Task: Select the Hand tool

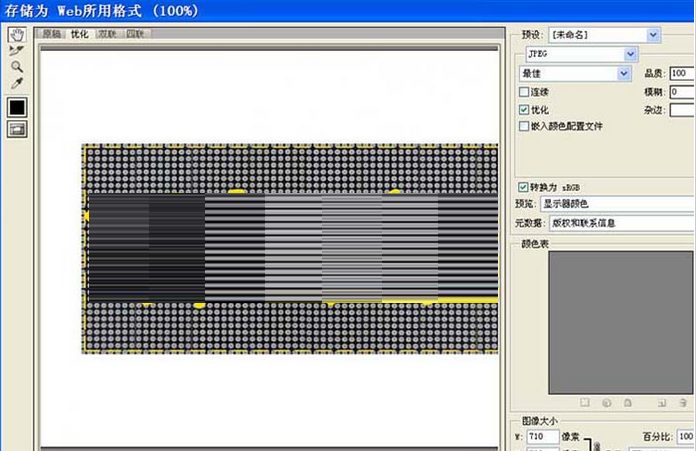Action: click(17, 35)
